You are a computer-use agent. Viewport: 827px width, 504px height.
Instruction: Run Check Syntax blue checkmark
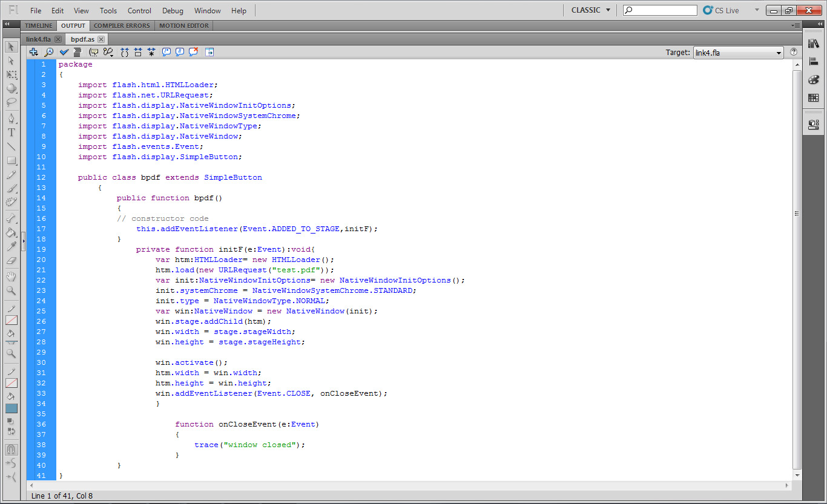(x=64, y=53)
